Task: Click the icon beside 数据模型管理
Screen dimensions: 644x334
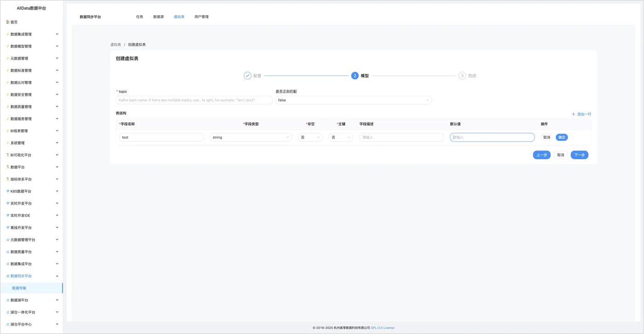Action: point(8,46)
